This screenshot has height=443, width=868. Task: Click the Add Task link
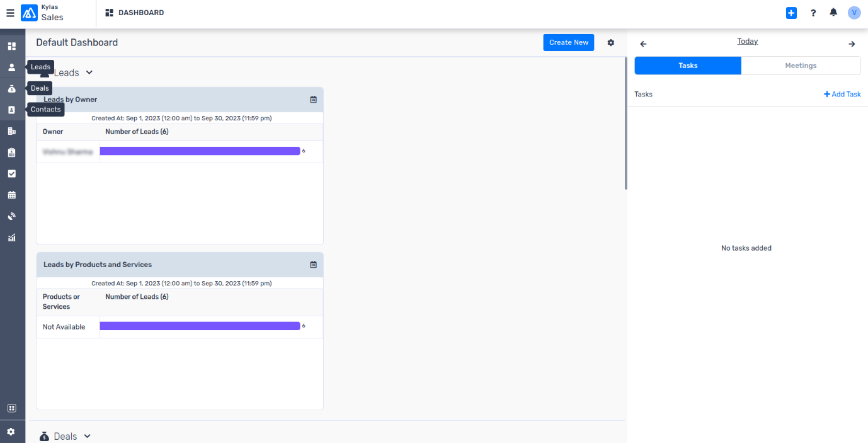pos(842,94)
